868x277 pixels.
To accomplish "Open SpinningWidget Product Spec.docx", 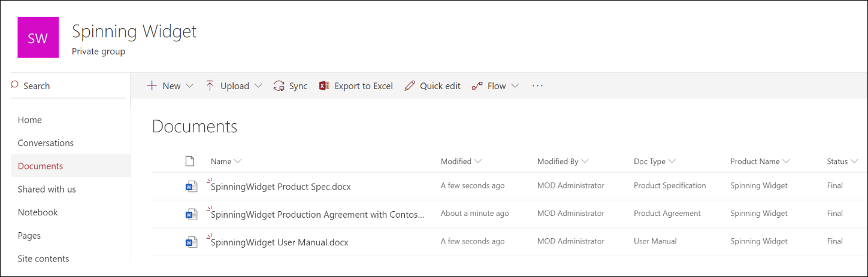I will pos(281,187).
